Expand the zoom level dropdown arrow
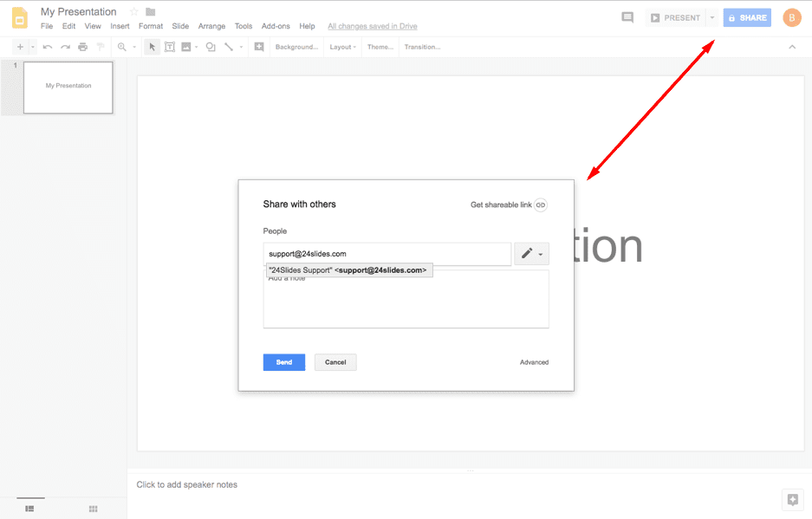Viewport: 812px width, 519px height. [134, 47]
